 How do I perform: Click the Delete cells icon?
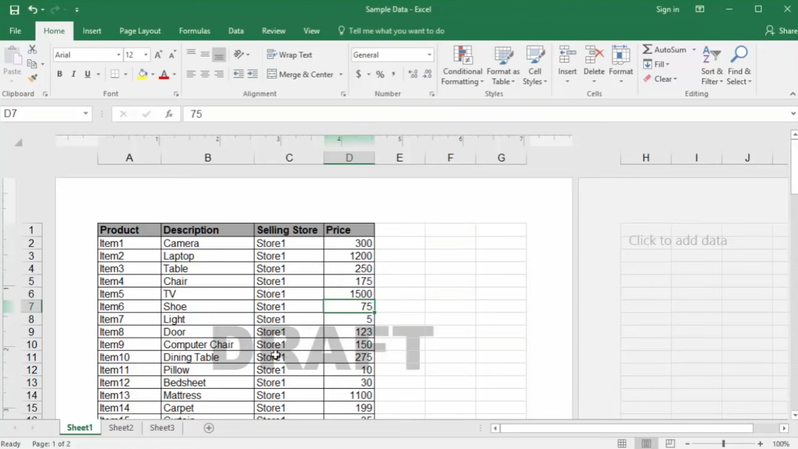coord(594,54)
